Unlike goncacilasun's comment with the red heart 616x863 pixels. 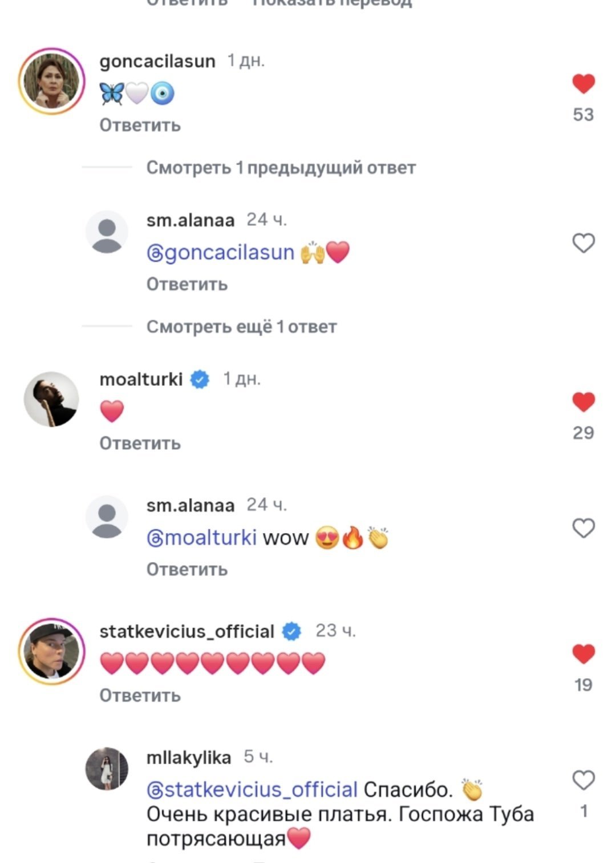pos(583,84)
